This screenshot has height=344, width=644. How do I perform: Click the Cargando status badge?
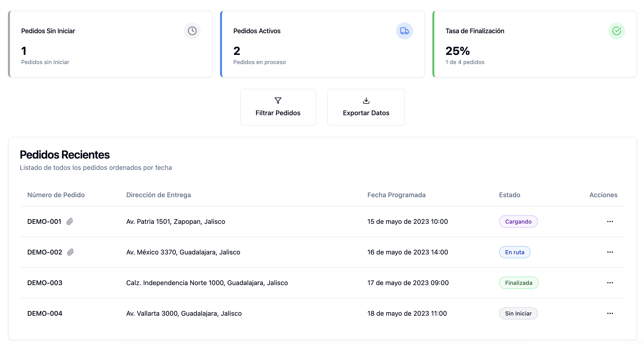pyautogui.click(x=518, y=221)
